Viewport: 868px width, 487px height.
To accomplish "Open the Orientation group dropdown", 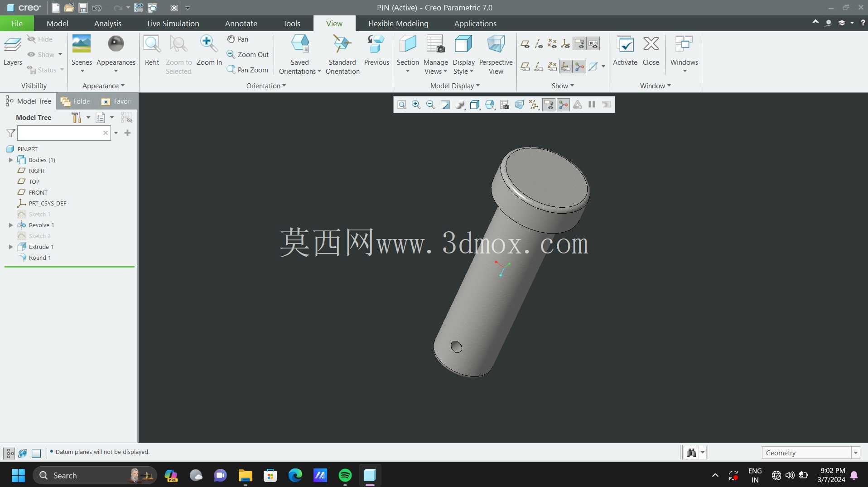I will (x=266, y=86).
